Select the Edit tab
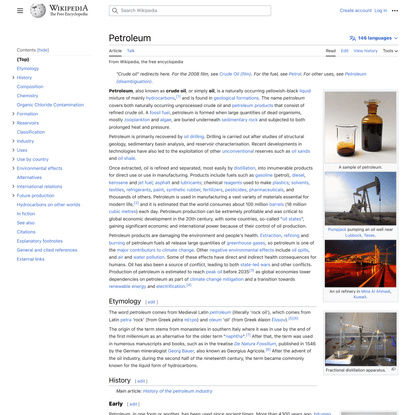 pos(344,51)
